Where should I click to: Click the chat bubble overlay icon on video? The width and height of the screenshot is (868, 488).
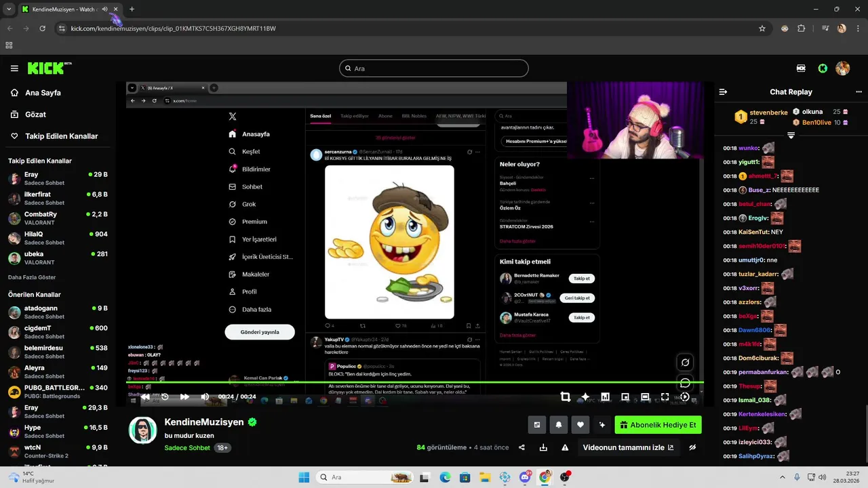click(x=686, y=384)
